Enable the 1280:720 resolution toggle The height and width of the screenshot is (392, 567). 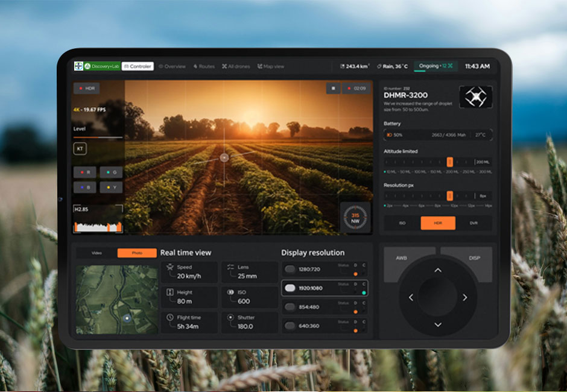290,269
